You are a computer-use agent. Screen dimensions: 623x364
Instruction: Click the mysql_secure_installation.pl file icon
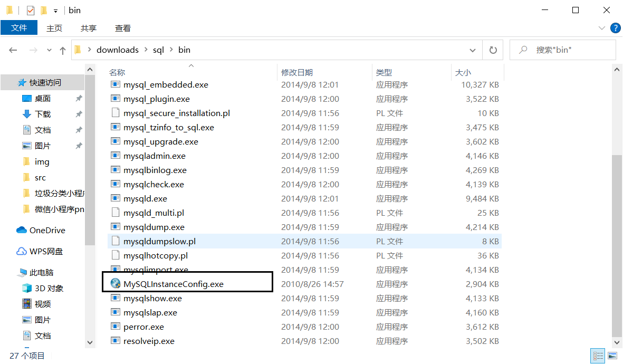pos(115,113)
